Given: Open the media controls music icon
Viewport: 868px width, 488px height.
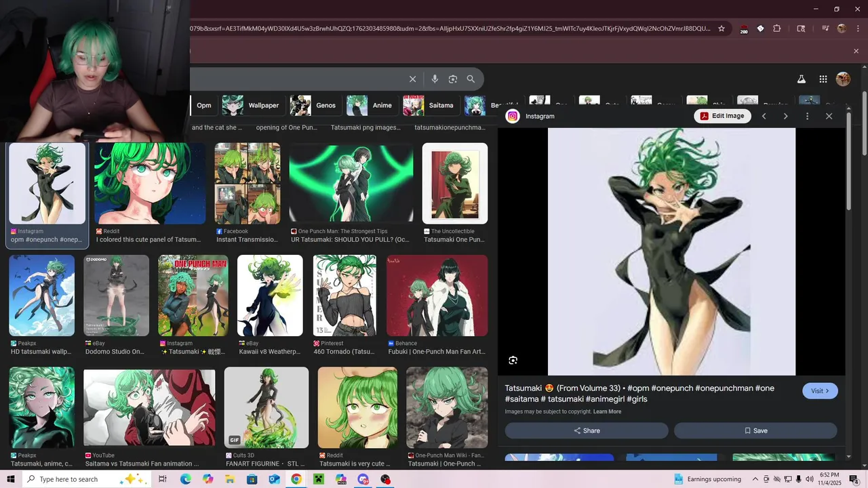Looking at the screenshot, I should (x=825, y=28).
